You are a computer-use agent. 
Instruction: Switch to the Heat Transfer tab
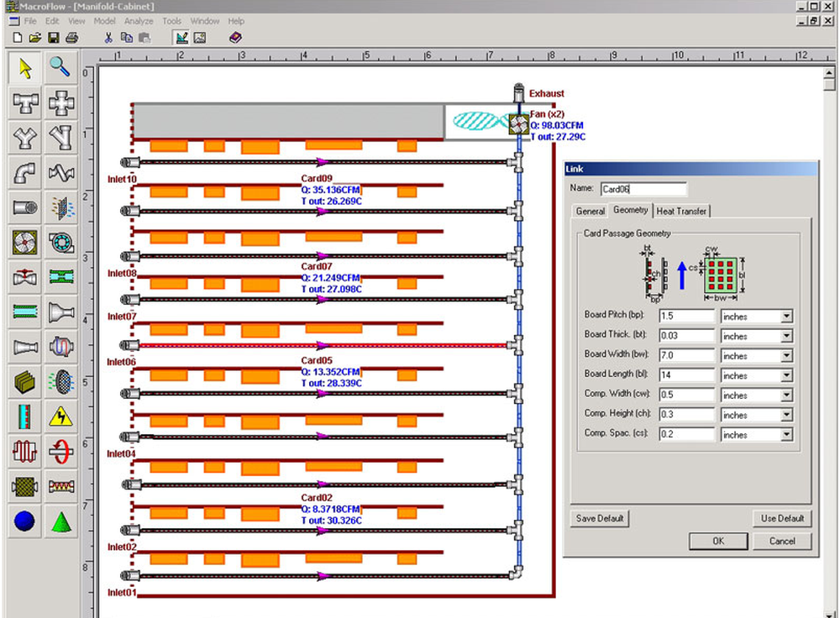point(681,211)
